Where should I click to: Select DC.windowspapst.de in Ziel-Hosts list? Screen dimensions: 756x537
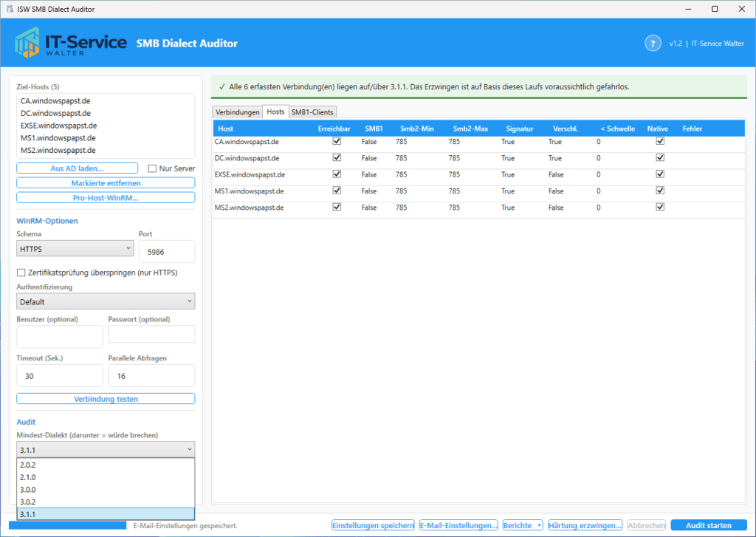pyautogui.click(x=106, y=113)
